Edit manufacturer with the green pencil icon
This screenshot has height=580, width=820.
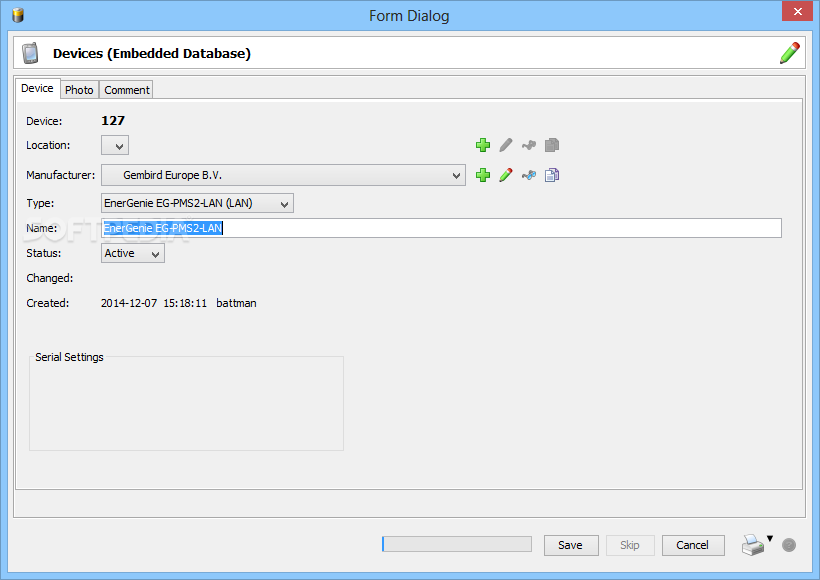tap(506, 175)
